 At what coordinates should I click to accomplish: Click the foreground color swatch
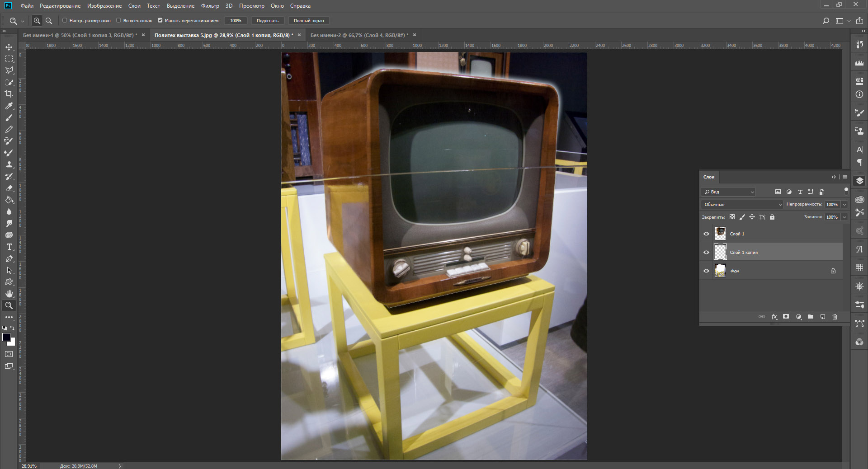click(6, 337)
